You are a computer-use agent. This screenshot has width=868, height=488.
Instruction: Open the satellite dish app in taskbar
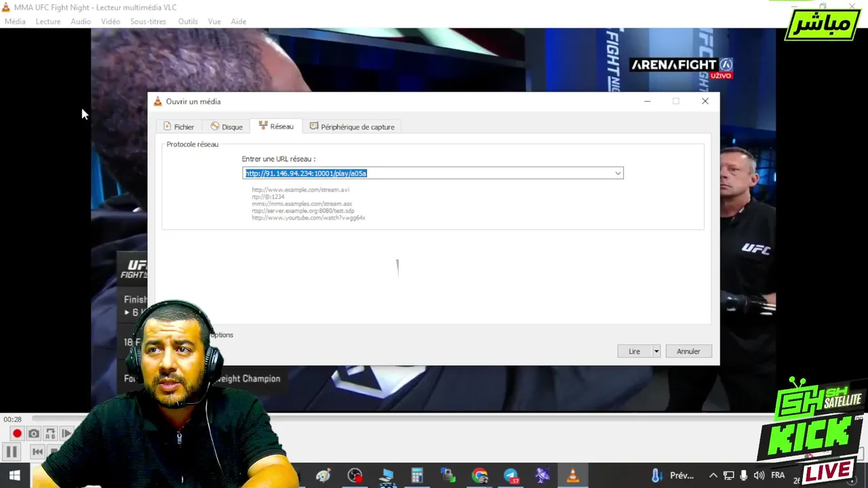(x=542, y=476)
